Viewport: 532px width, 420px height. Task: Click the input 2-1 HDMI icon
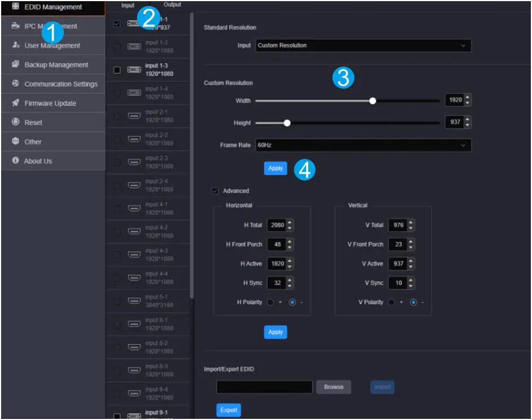click(x=134, y=116)
